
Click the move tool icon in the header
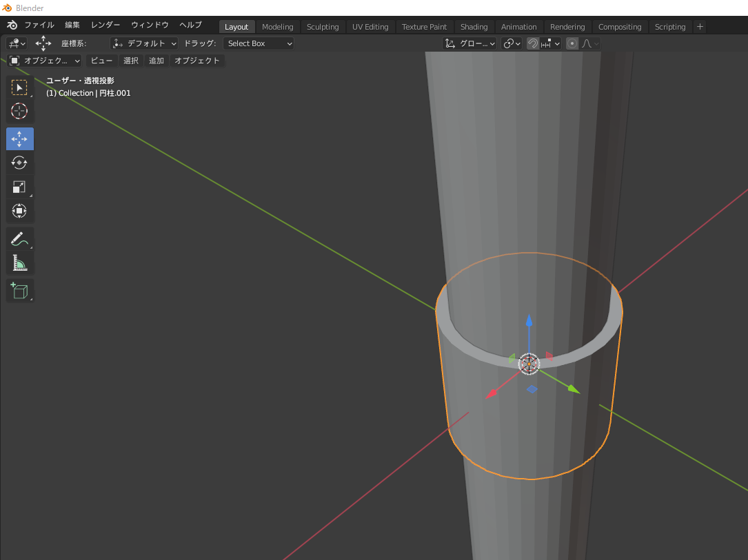[x=43, y=43]
